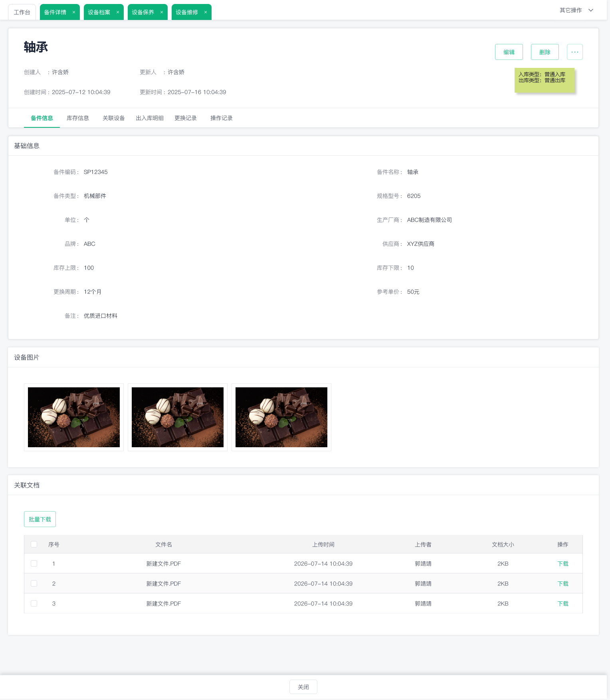Close the 备件详情 tab
610x700 pixels.
point(74,12)
